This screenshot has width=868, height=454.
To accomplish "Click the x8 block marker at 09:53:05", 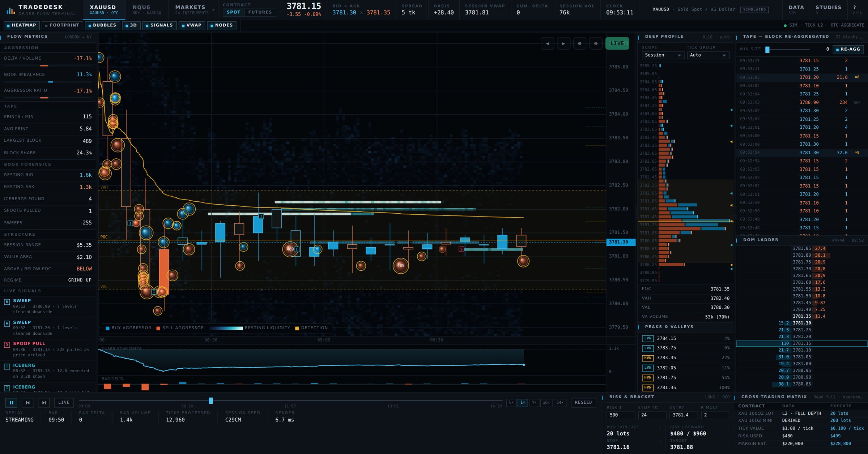I will click(857, 77).
